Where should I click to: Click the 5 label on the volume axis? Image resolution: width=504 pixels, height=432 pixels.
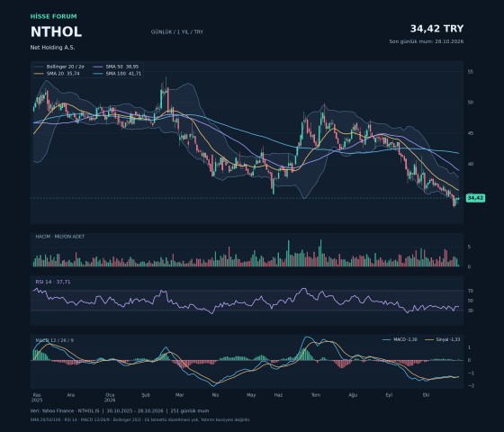(x=469, y=247)
